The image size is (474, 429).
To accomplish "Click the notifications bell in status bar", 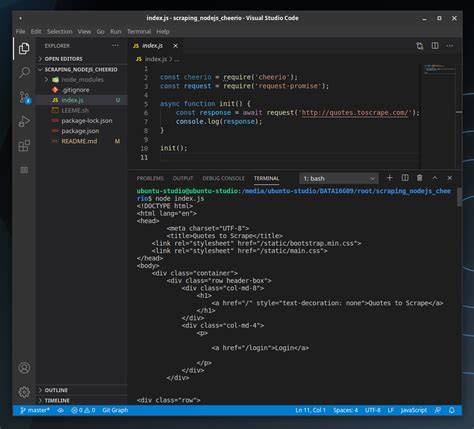I will [452, 410].
